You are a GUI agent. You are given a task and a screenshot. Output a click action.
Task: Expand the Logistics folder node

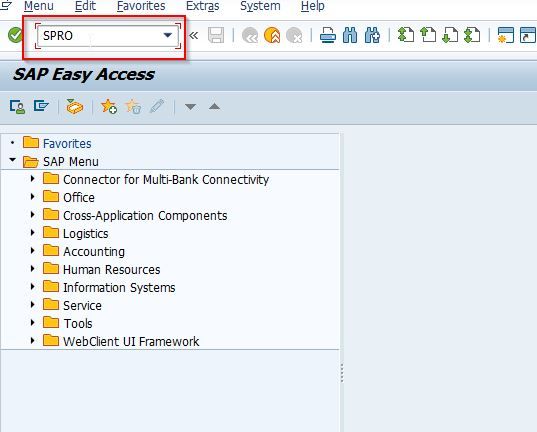point(33,233)
